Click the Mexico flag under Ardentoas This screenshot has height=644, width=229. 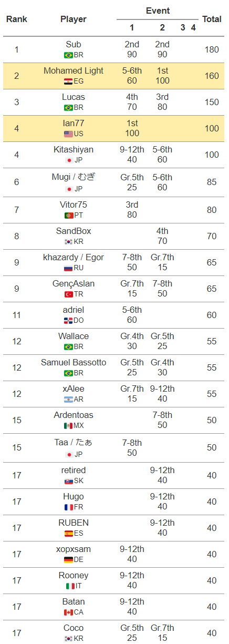click(x=68, y=426)
